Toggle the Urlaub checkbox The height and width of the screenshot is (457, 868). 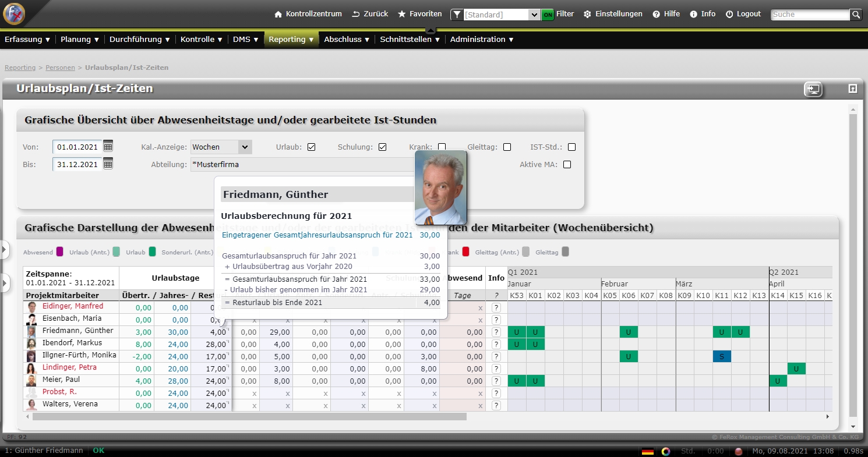[x=312, y=147]
